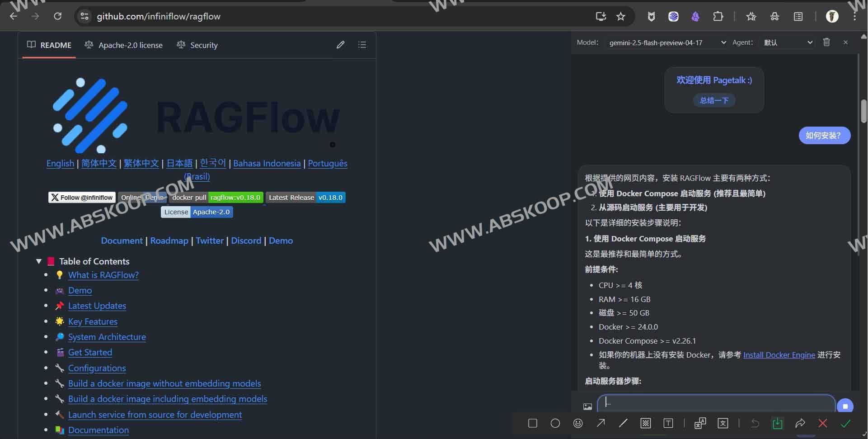Screen dimensions: 868x439
Task: Open the Install Docker Engine link
Action: [779, 355]
